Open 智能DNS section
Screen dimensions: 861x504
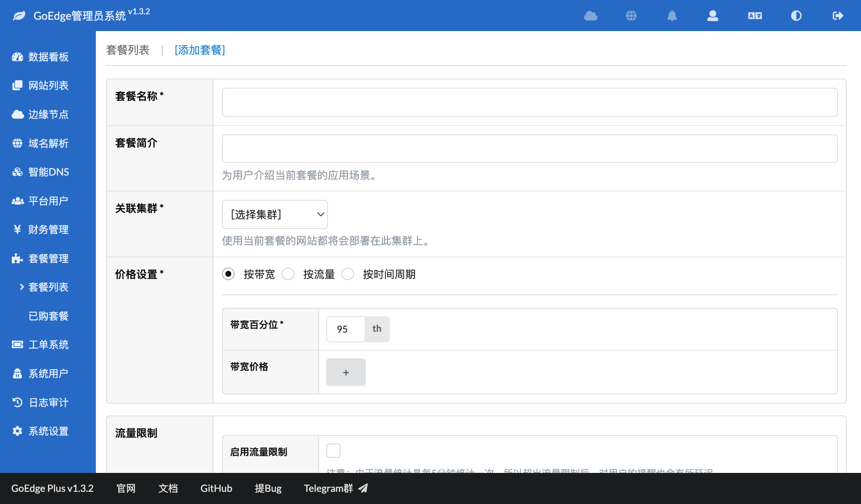pos(49,172)
